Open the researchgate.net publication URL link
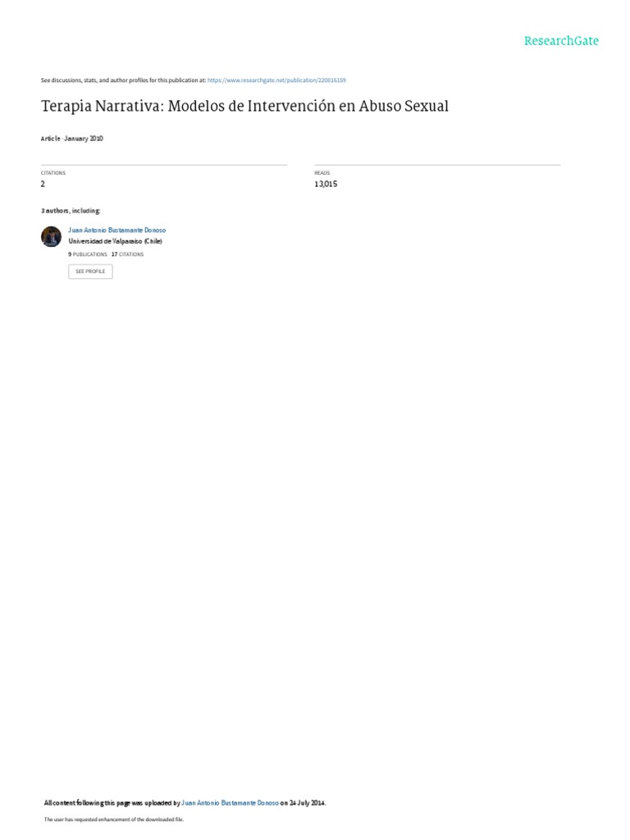The image size is (630, 840). pos(276,80)
